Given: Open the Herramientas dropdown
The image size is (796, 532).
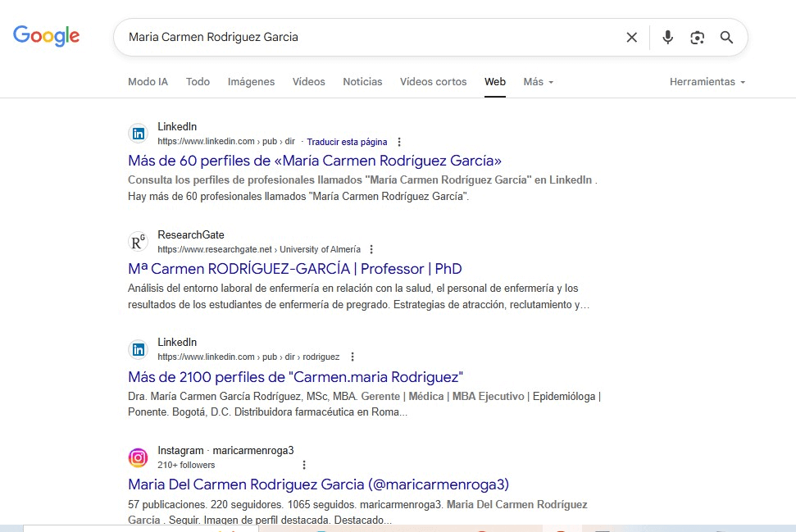Looking at the screenshot, I should click(707, 82).
